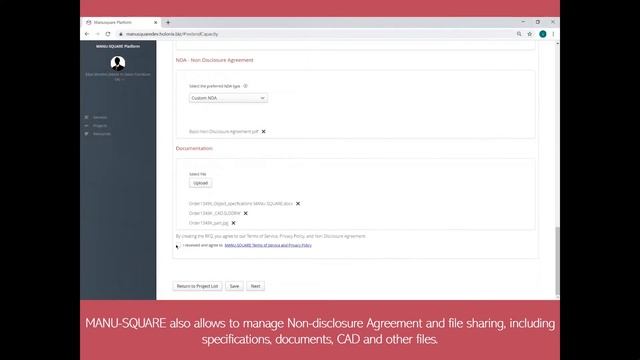Click the Upload button under Documentation

coord(200,183)
